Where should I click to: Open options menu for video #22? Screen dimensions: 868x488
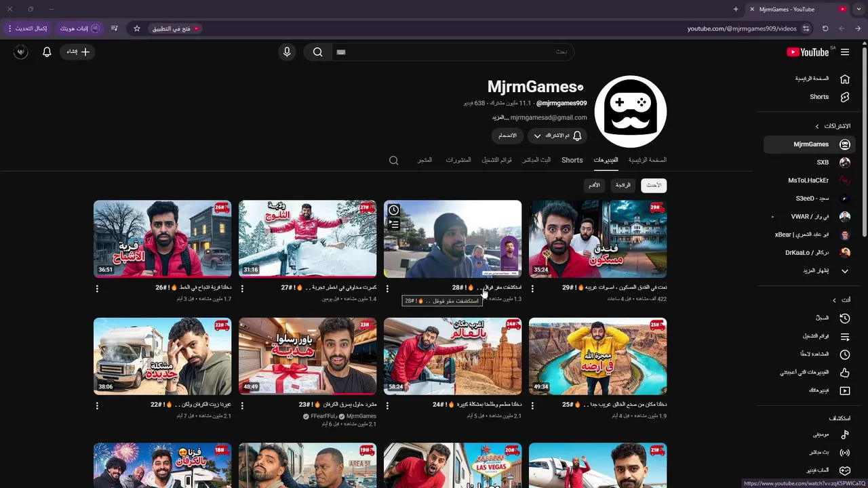(x=97, y=405)
